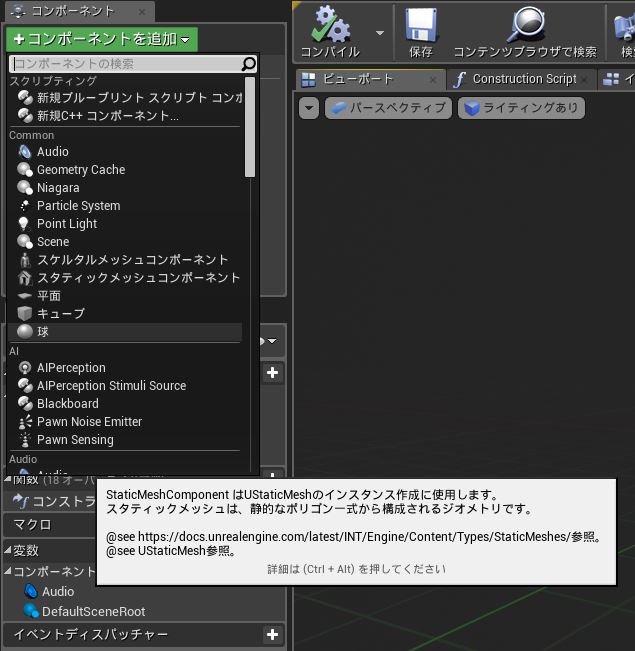Screen dimensions: 635x651
Task: Click the コンポーネント tab icon
Action: 18,12
